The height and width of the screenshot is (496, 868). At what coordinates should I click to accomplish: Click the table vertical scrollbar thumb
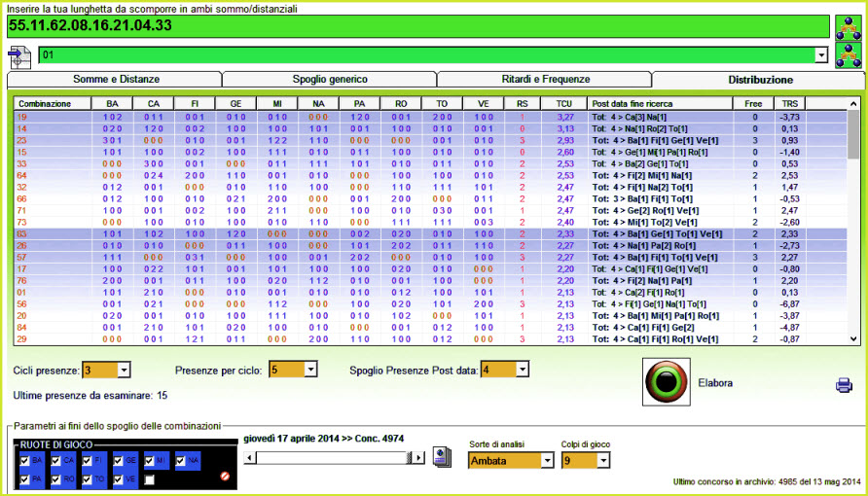(x=853, y=133)
